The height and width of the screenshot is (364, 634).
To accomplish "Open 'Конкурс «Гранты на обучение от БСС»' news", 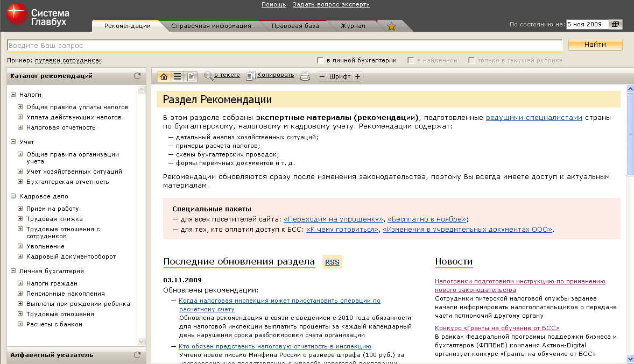I will click(497, 328).
